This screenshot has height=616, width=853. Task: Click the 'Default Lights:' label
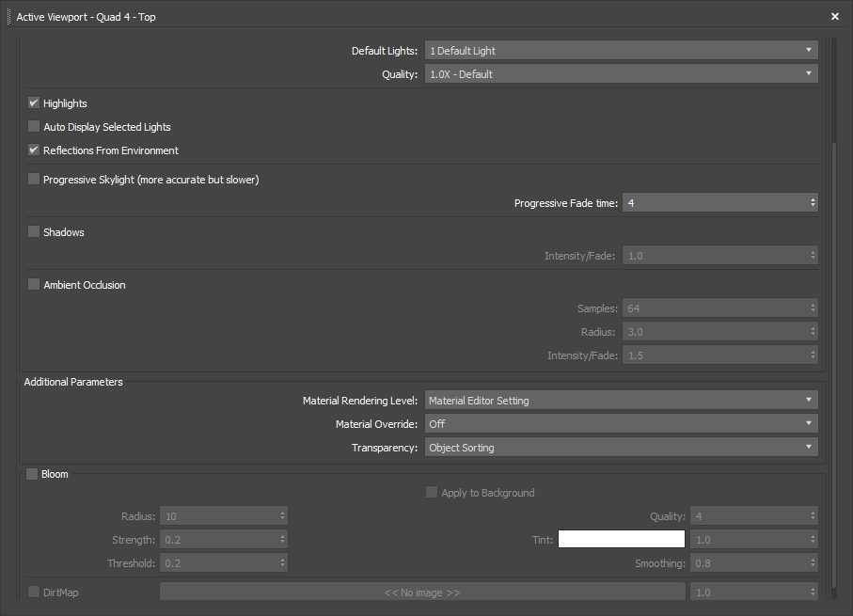(385, 51)
